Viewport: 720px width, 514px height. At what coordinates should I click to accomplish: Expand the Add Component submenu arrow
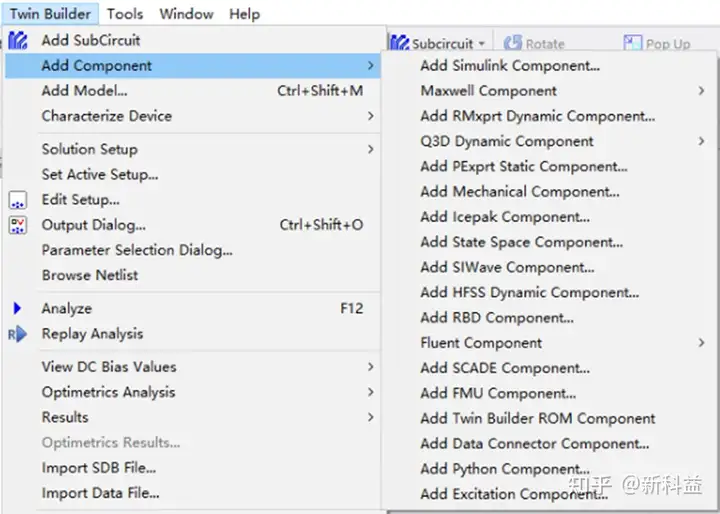[371, 66]
